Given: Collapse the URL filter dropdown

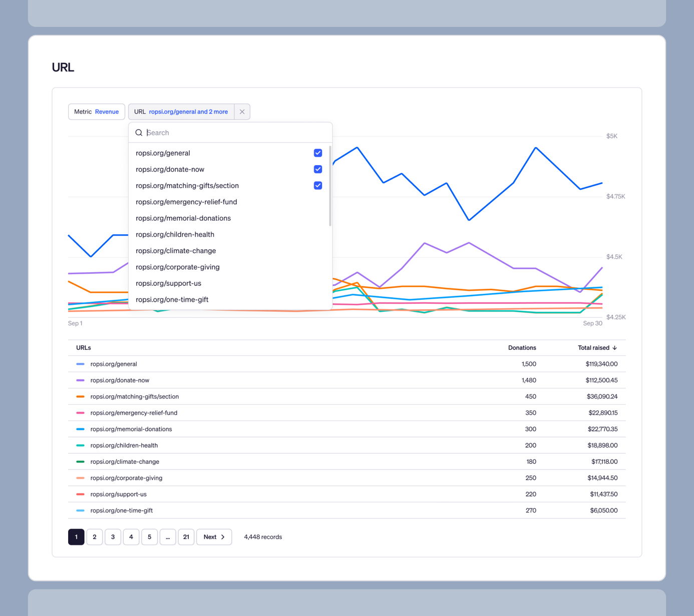Looking at the screenshot, I should [181, 112].
